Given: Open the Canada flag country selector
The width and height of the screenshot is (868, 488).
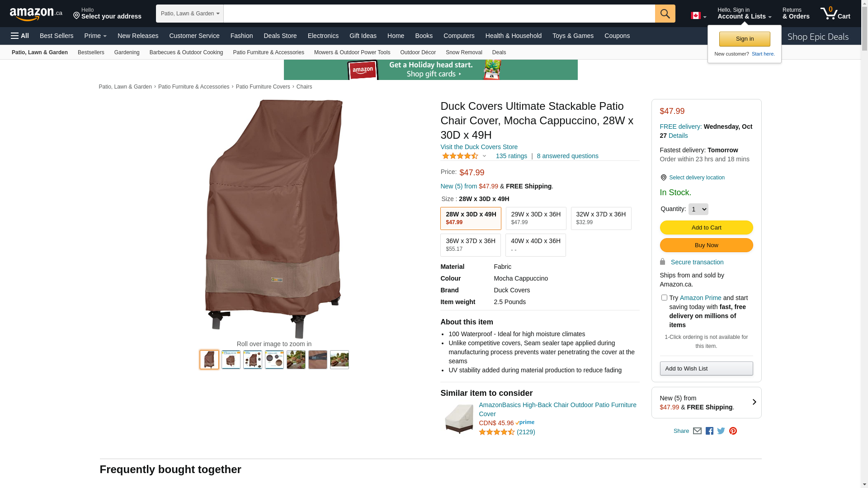Looking at the screenshot, I should point(698,16).
